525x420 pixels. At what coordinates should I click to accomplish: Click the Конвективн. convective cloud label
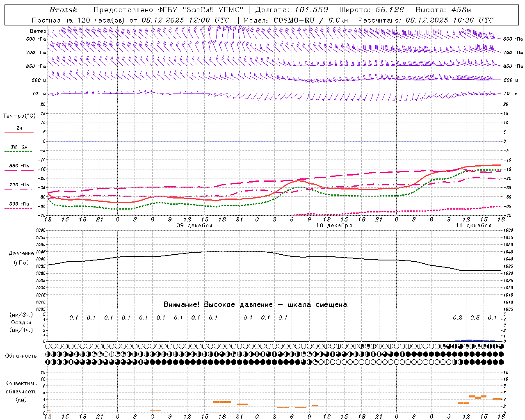(21, 383)
